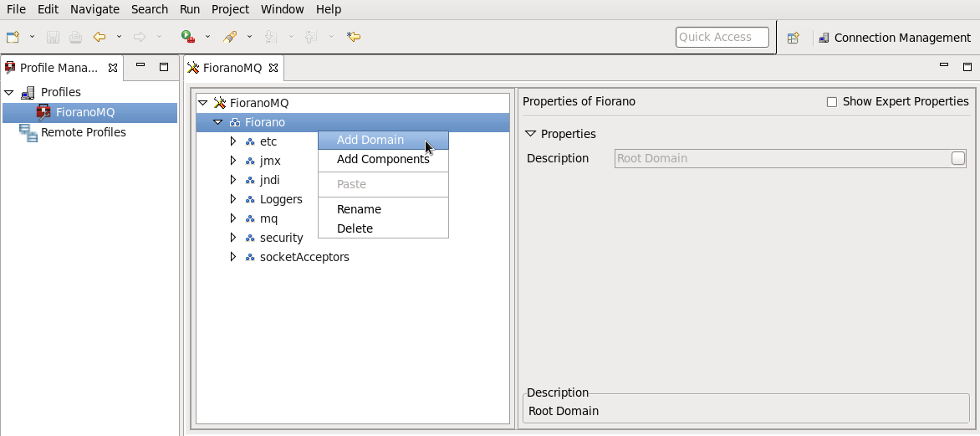Open the Edit menu

coord(48,9)
